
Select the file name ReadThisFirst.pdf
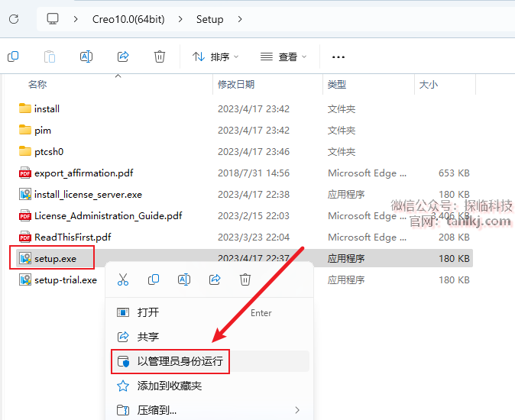click(73, 237)
